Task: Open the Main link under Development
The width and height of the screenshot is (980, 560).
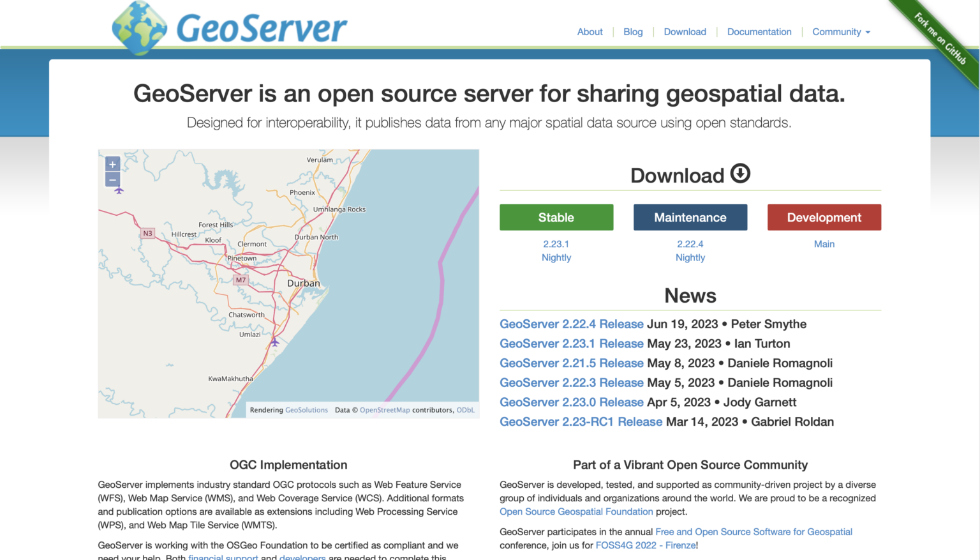Action: point(824,243)
